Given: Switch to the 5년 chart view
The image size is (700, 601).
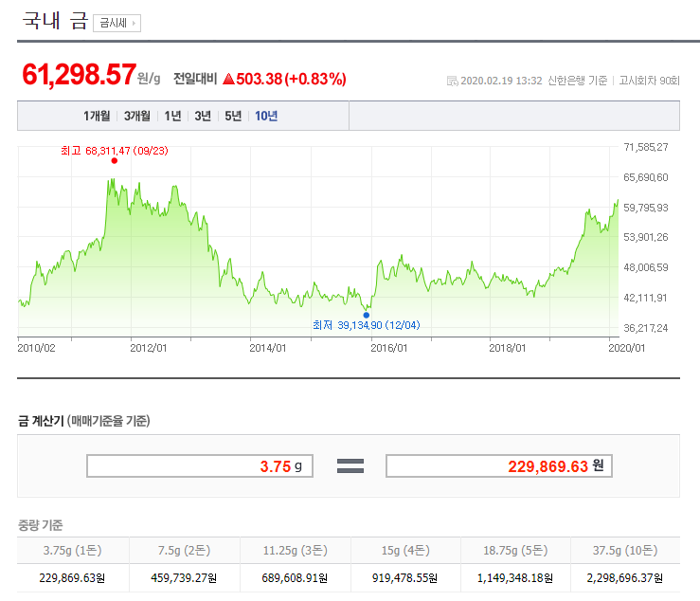Looking at the screenshot, I should pyautogui.click(x=233, y=116).
